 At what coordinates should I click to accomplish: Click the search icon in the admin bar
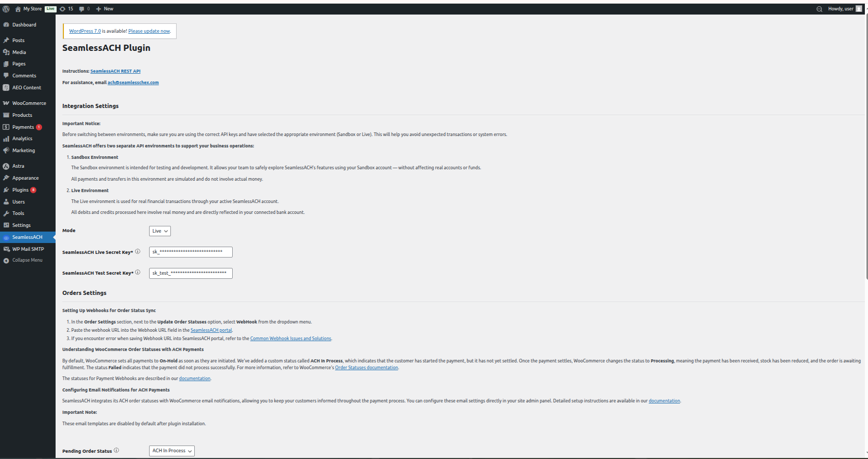point(819,9)
